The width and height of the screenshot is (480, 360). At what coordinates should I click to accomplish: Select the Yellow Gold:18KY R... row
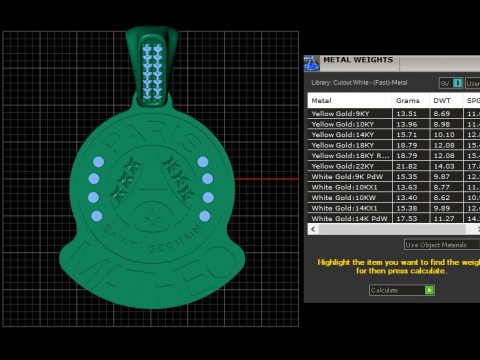(394, 156)
